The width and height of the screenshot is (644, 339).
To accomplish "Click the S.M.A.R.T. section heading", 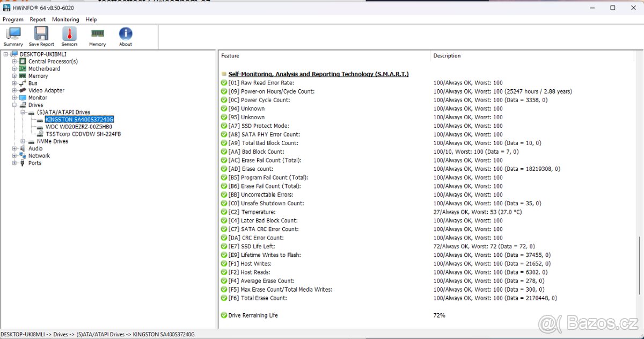I will click(318, 74).
